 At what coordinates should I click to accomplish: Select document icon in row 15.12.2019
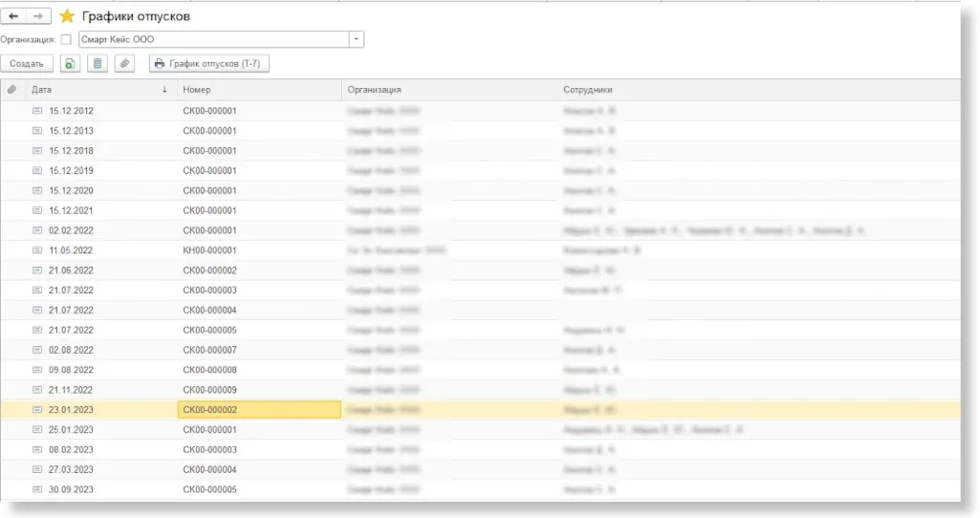pyautogui.click(x=37, y=170)
